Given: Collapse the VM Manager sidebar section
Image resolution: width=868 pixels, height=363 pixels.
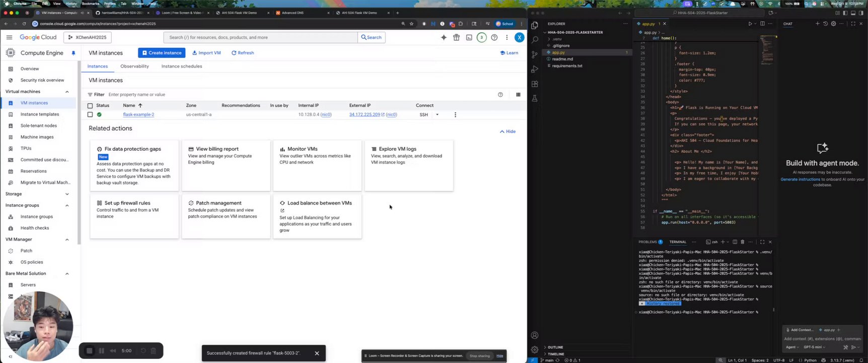Looking at the screenshot, I should coord(67,239).
